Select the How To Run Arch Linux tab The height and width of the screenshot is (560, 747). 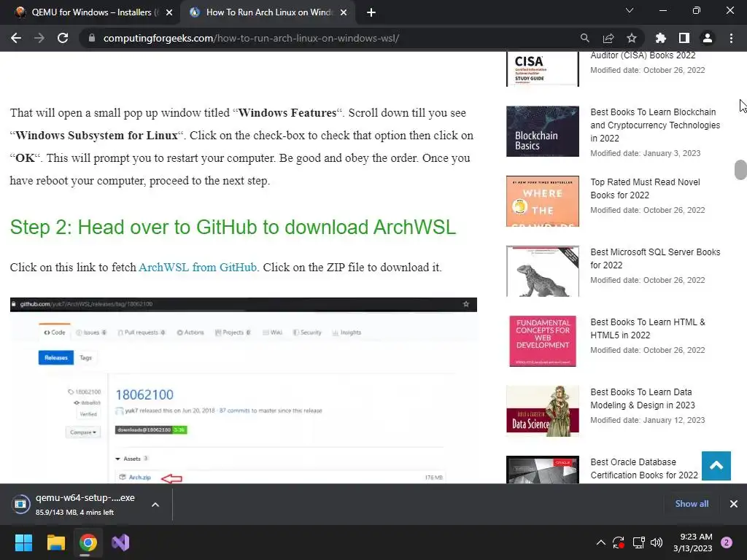coord(267,12)
